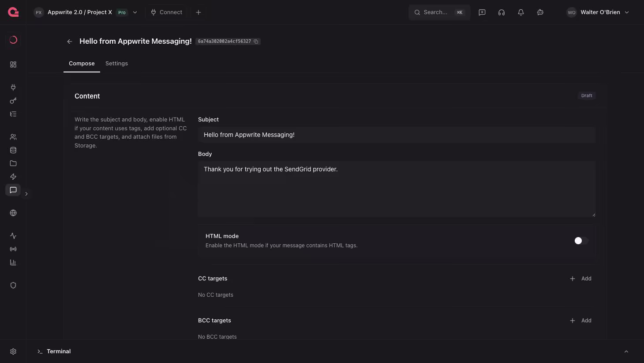Image resolution: width=644 pixels, height=363 pixels.
Task: Select the Compose tab
Action: click(x=82, y=64)
